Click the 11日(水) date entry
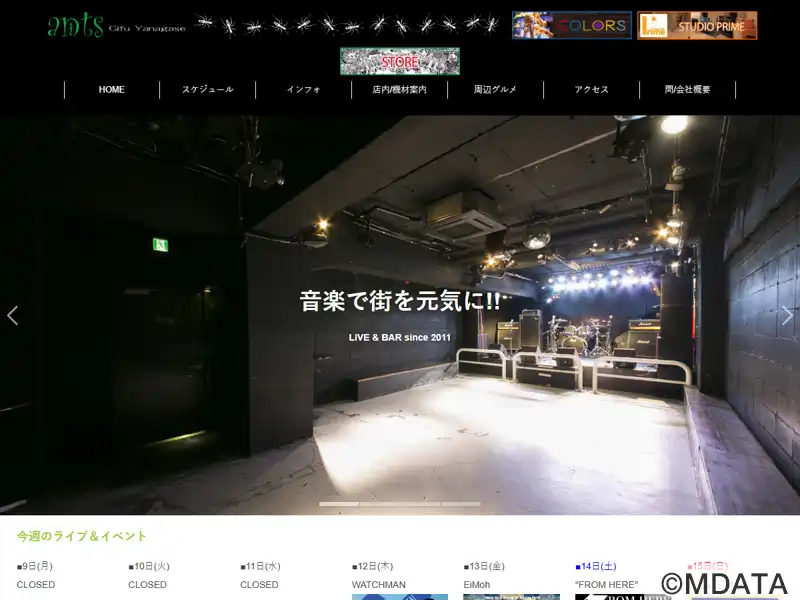800x600 pixels. coord(260,566)
